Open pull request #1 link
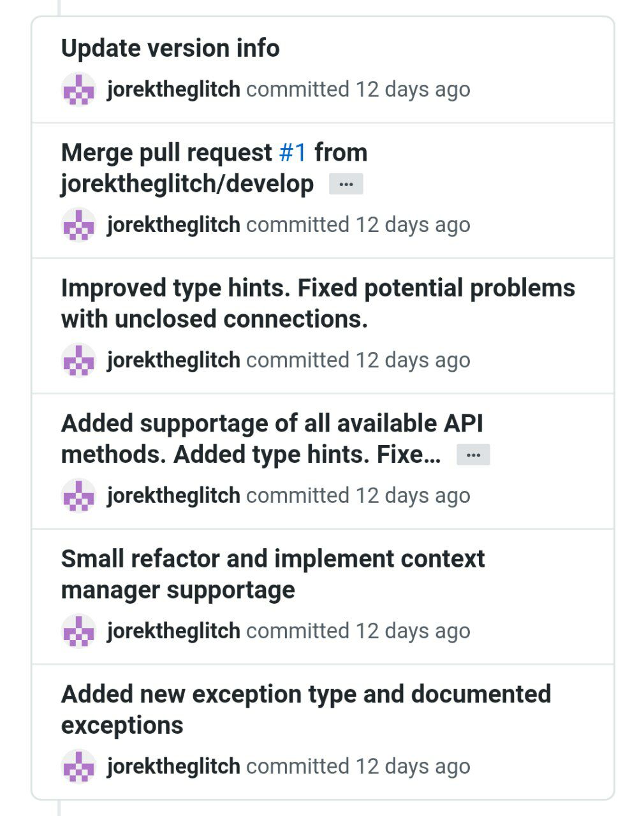644x816 pixels. (x=293, y=153)
